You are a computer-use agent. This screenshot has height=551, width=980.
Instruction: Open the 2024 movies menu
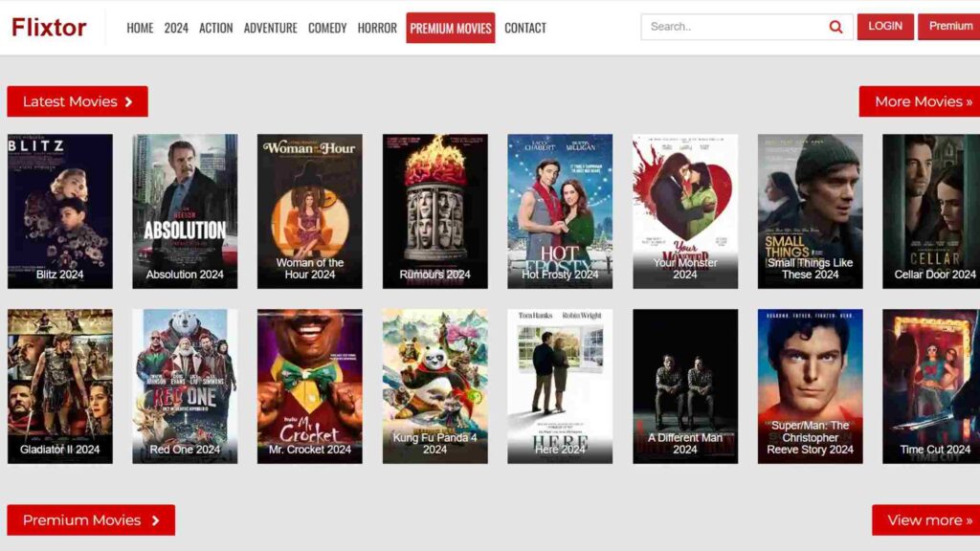pos(176,28)
